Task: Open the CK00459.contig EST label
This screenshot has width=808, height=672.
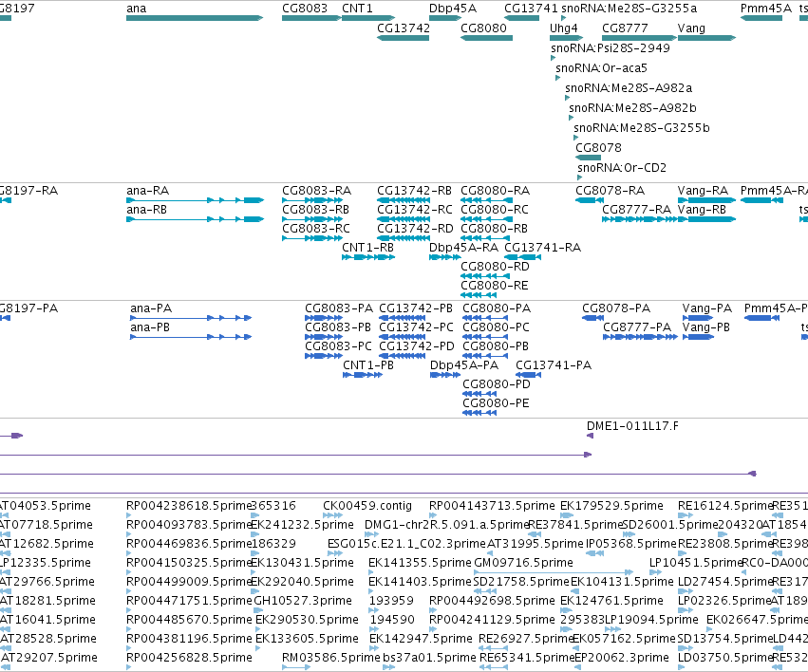Action: point(367,506)
